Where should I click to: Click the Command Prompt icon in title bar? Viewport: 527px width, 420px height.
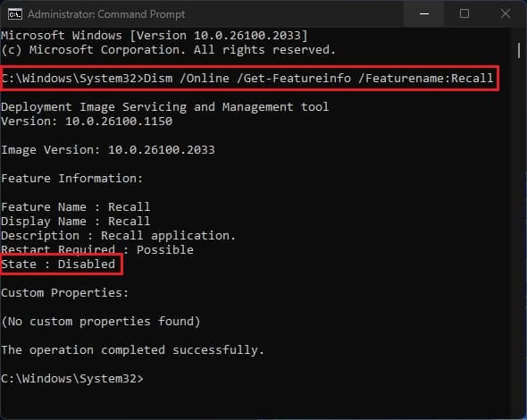[x=15, y=14]
